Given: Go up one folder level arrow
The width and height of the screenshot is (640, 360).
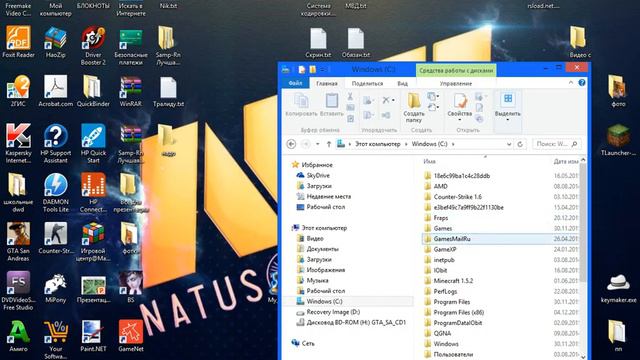Looking at the screenshot, I should 329,144.
